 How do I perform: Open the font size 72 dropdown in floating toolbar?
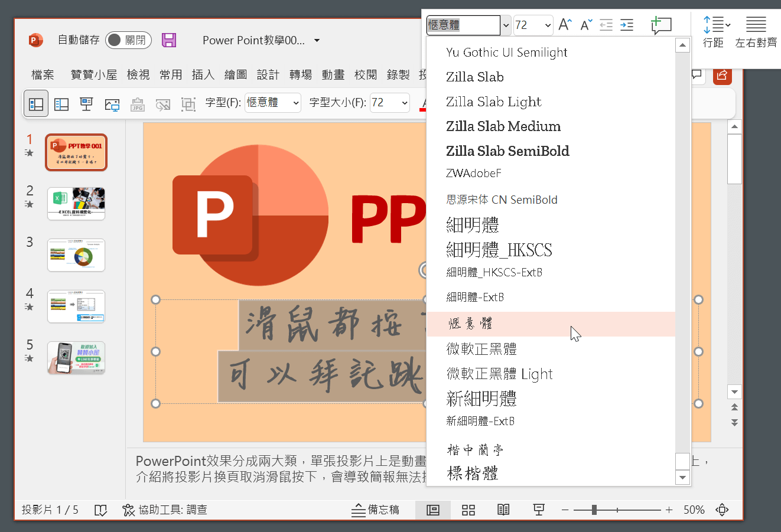coord(548,25)
